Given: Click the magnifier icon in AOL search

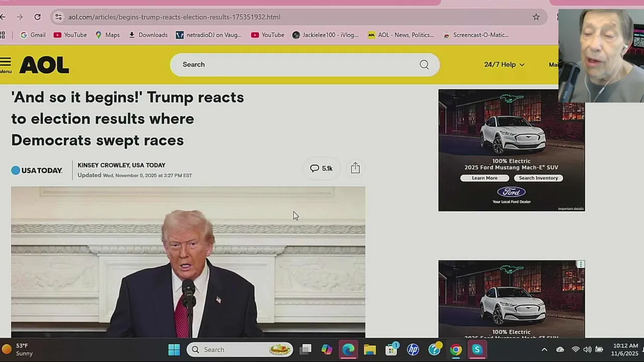Looking at the screenshot, I should pos(424,64).
